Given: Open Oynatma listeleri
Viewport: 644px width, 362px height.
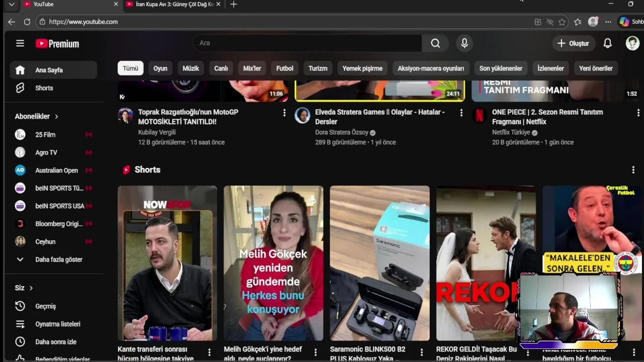Looking at the screenshot, I should pos(53,324).
